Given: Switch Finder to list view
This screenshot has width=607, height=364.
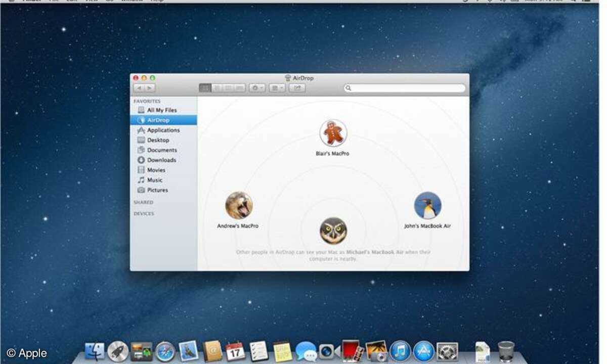Looking at the screenshot, I should 216,88.
